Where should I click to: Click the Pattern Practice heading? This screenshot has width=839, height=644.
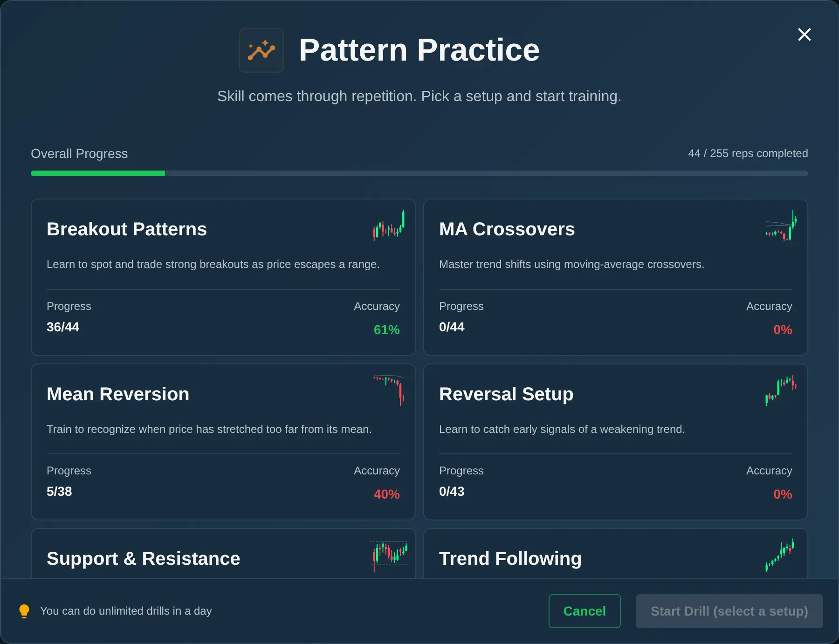point(419,50)
